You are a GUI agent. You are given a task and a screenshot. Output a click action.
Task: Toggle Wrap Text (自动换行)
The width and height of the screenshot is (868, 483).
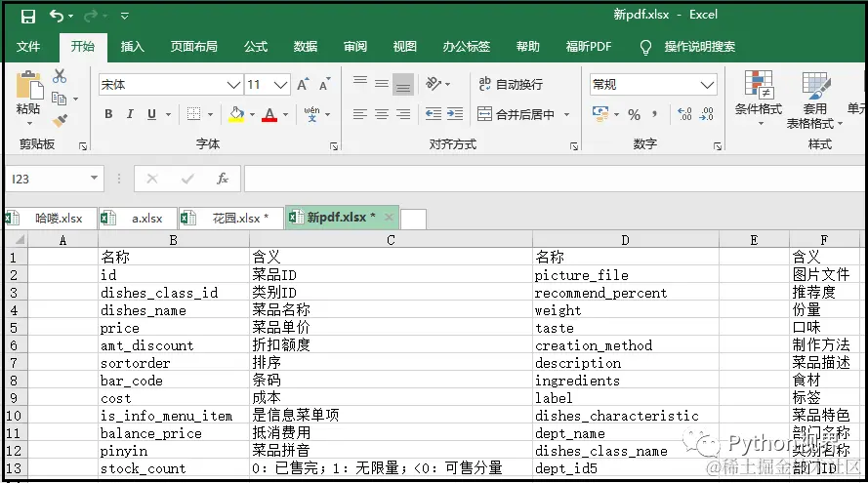[511, 84]
